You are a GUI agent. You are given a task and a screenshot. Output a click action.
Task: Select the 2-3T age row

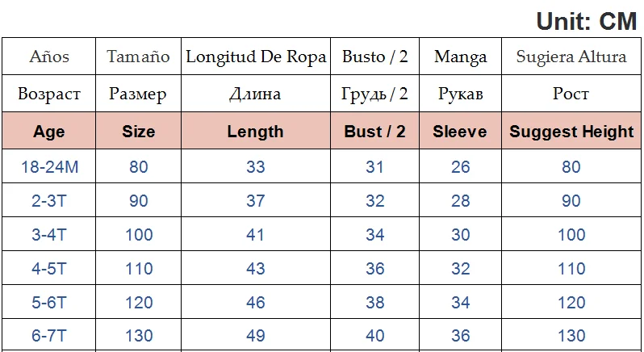49,201
